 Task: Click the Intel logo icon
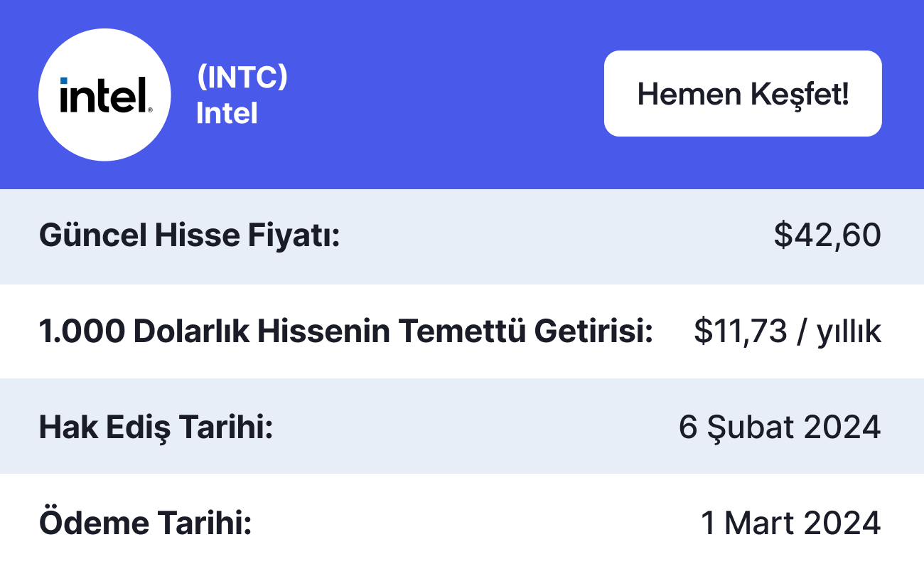(104, 95)
